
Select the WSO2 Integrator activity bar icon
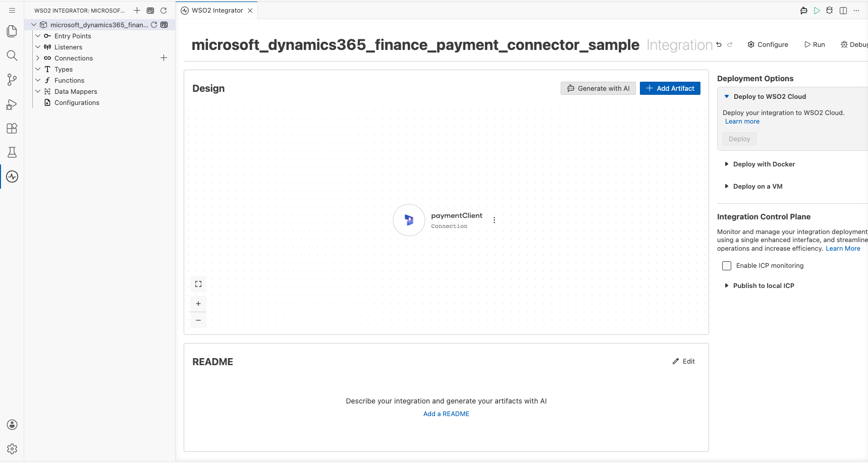pyautogui.click(x=12, y=177)
